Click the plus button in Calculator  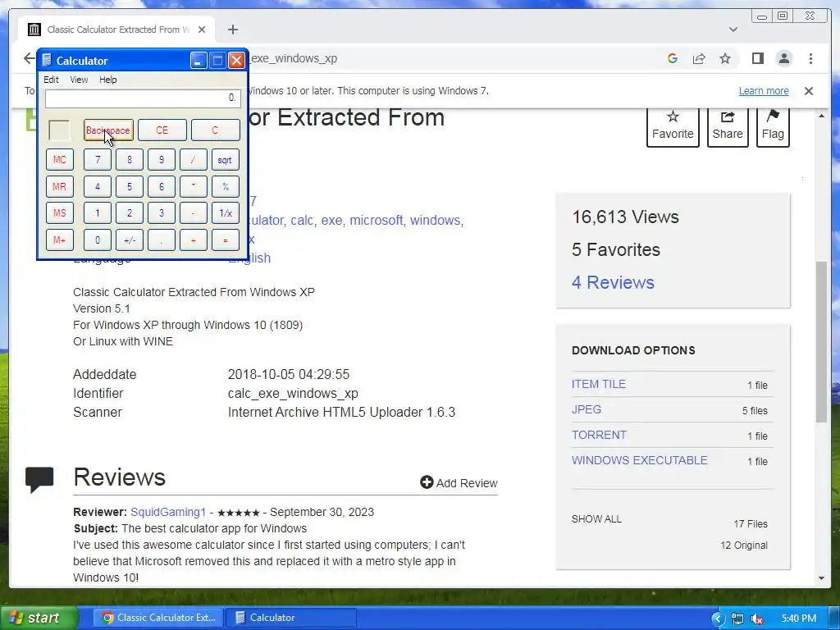(194, 240)
